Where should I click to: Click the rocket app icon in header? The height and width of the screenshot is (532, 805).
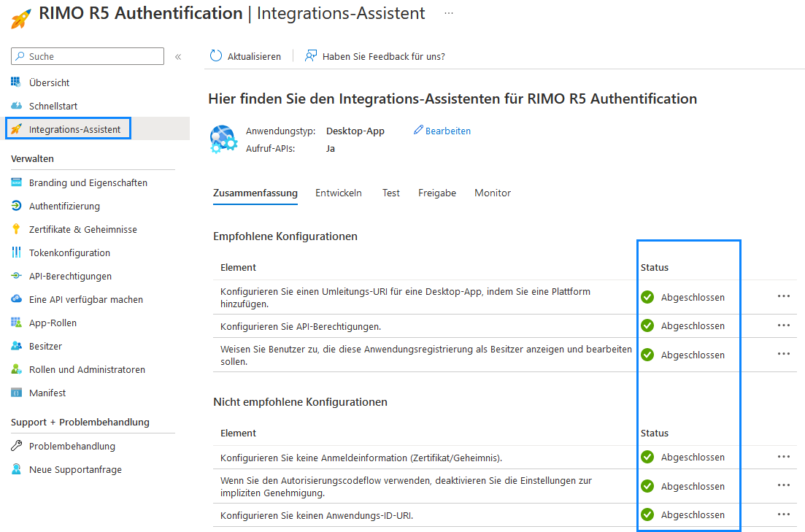(21, 19)
